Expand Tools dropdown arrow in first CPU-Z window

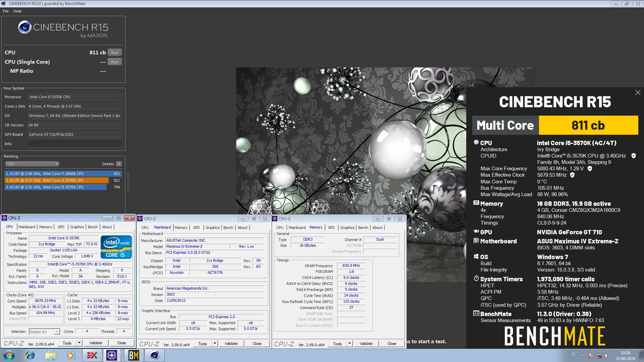pyautogui.click(x=79, y=343)
